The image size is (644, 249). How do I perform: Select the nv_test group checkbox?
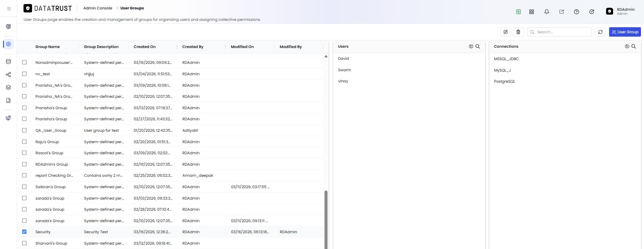coord(24,74)
